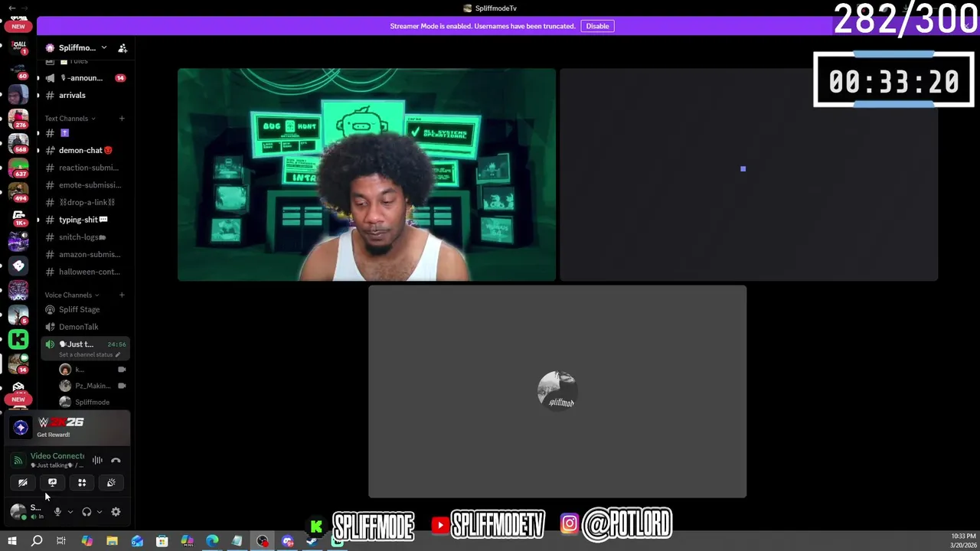The height and width of the screenshot is (551, 980).
Task: Open server icon with 1K+ badge
Action: tap(18, 217)
